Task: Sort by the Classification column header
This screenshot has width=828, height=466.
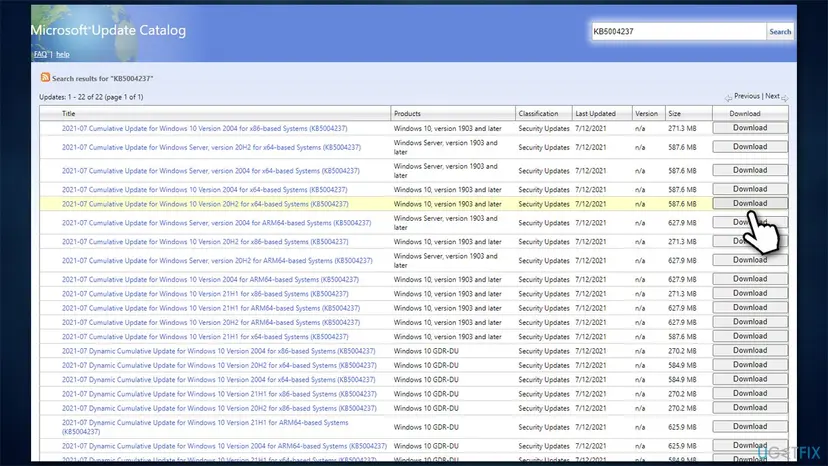Action: tap(538, 114)
